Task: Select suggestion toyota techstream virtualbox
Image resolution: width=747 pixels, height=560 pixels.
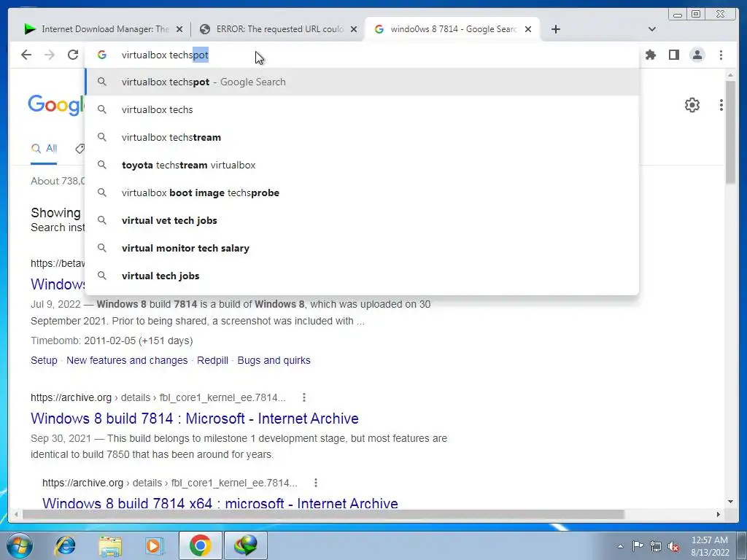Action: (362, 165)
